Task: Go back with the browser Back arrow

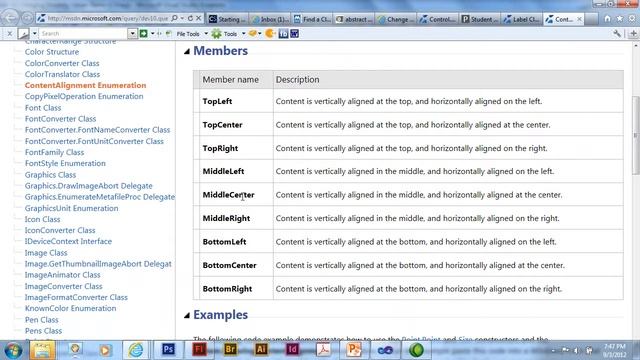Action: (x=11, y=18)
